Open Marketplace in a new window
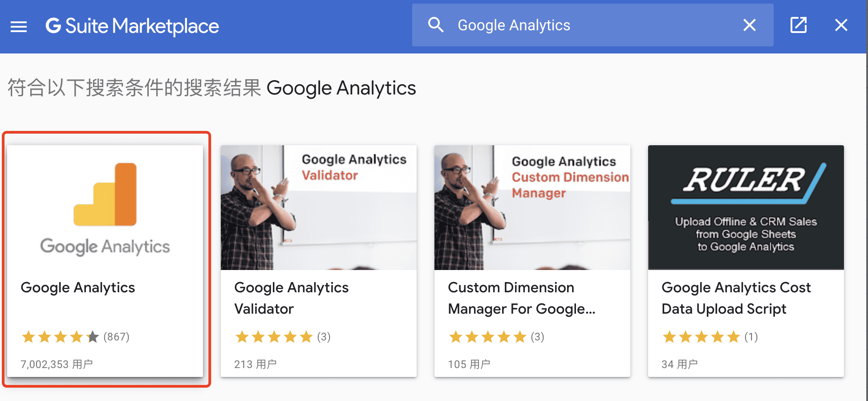868x401 pixels. tap(799, 25)
